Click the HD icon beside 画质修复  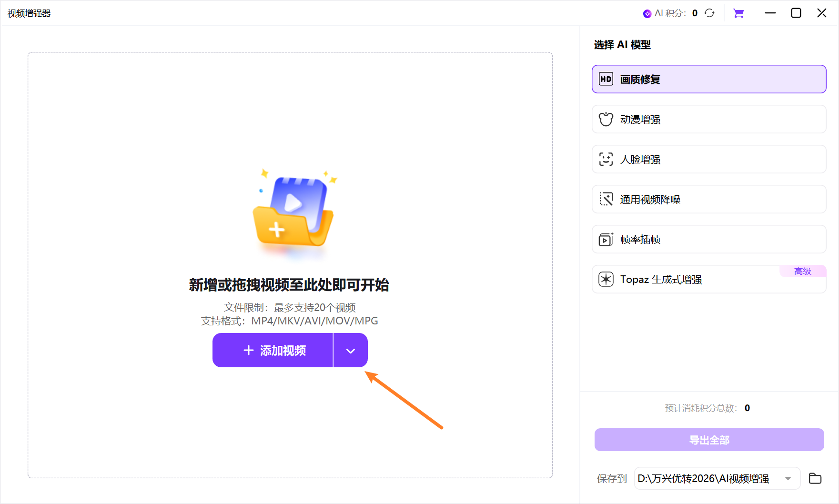(x=606, y=79)
